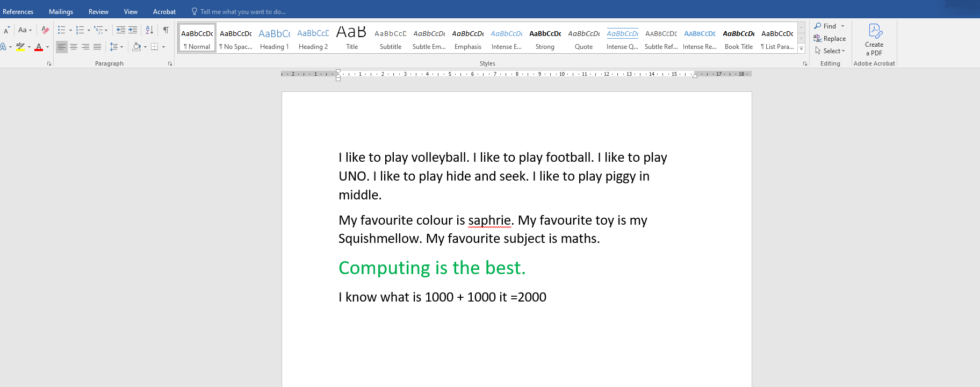Toggle Show/Hide paragraph marks
Image resolution: width=980 pixels, height=387 pixels.
166,30
